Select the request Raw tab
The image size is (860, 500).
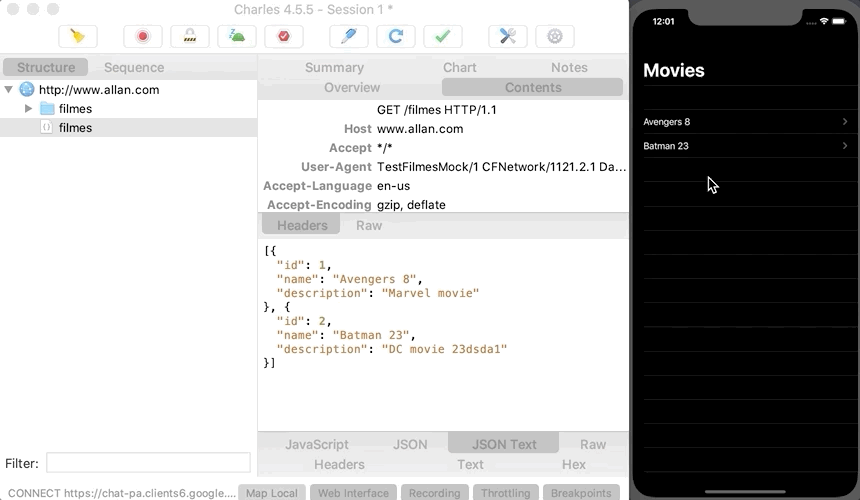click(x=369, y=225)
